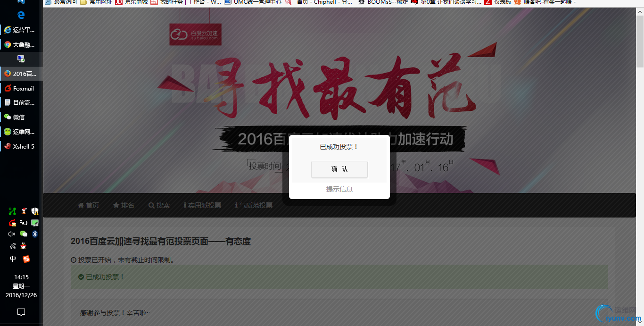Image resolution: width=644 pixels, height=326 pixels.
Task: Open the 第0章 让我们谈谈学习 bookmark
Action: click(447, 2)
